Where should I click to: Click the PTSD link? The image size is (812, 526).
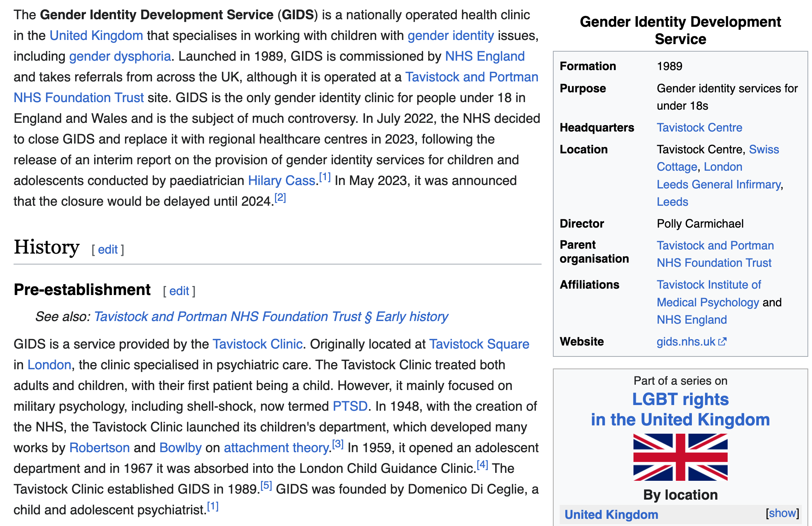(x=350, y=406)
